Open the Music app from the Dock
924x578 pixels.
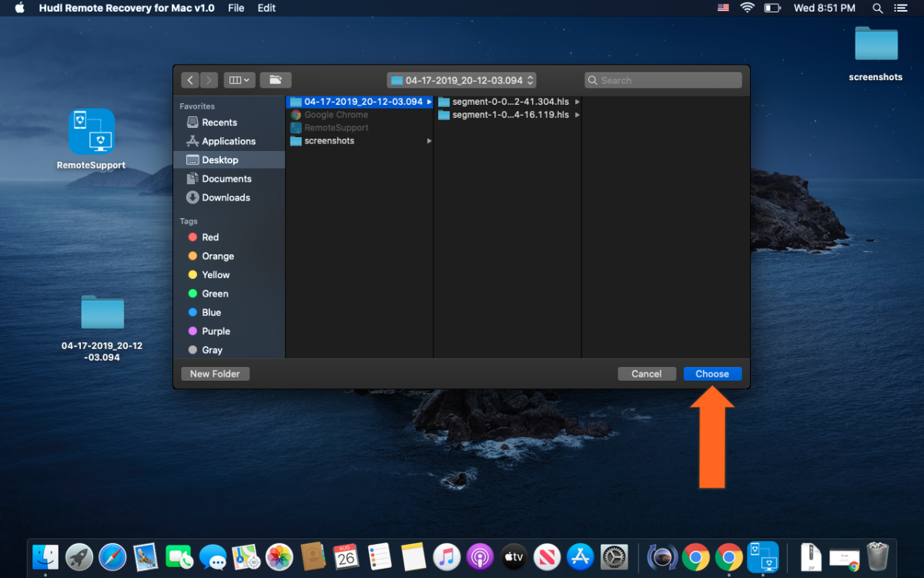coord(446,556)
